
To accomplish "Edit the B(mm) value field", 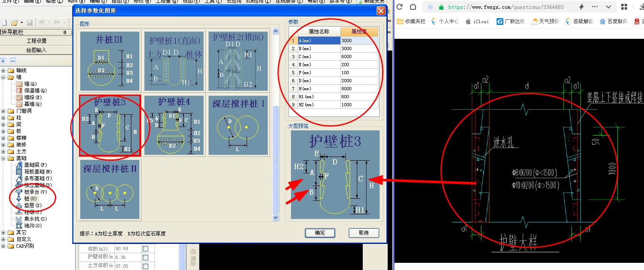I will tap(359, 49).
